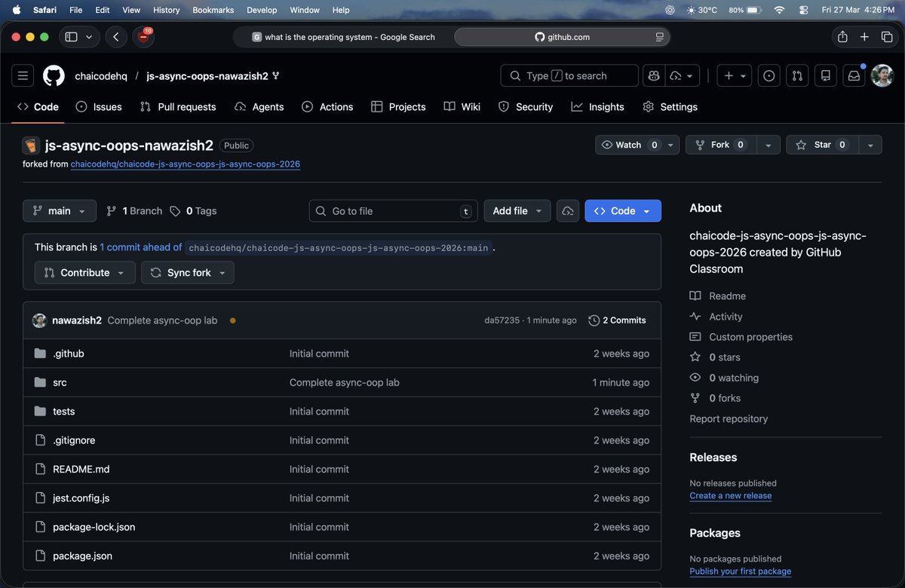Click the commit status dot icon
This screenshot has height=588, width=905.
(232, 320)
